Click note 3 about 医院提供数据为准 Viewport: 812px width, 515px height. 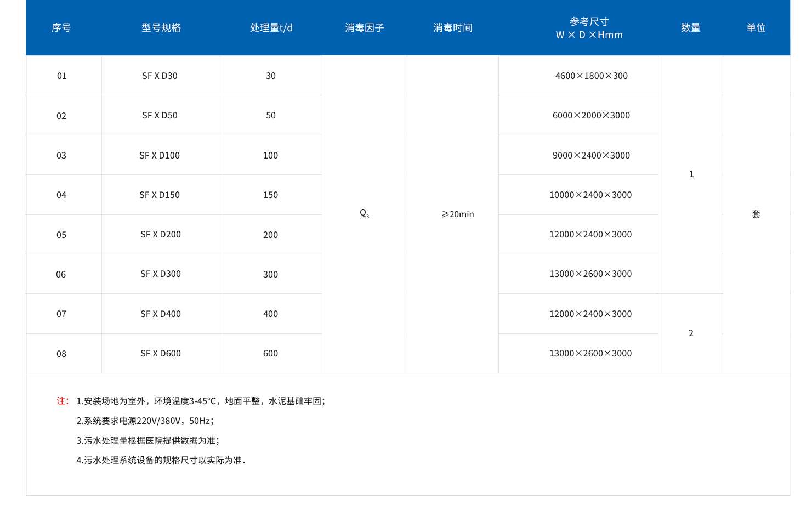tap(148, 441)
